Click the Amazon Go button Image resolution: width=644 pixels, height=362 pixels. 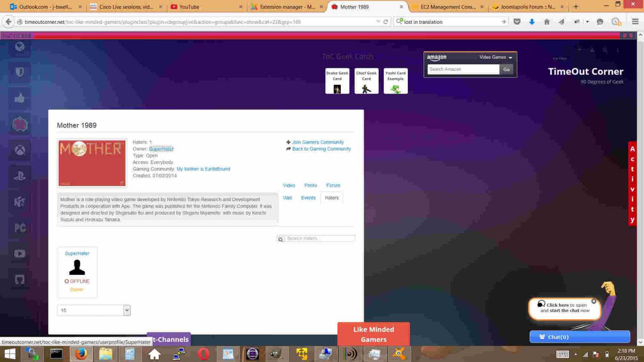506,69
